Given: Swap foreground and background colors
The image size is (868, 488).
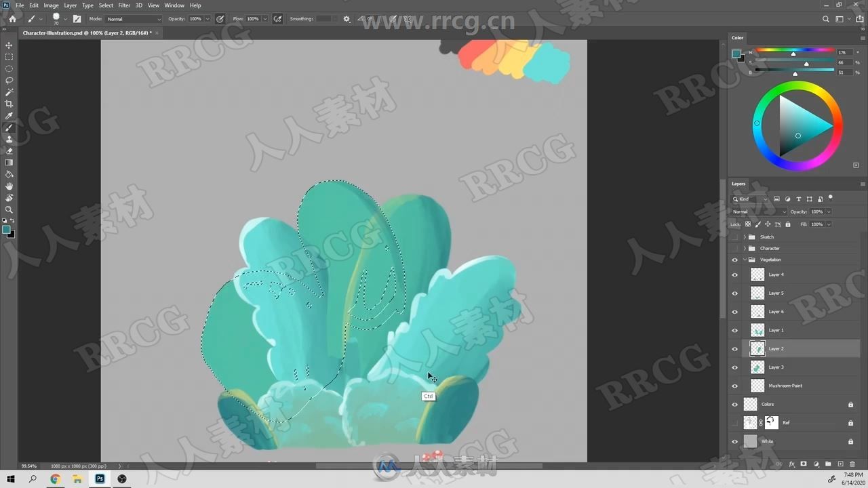Looking at the screenshot, I should 13,221.
